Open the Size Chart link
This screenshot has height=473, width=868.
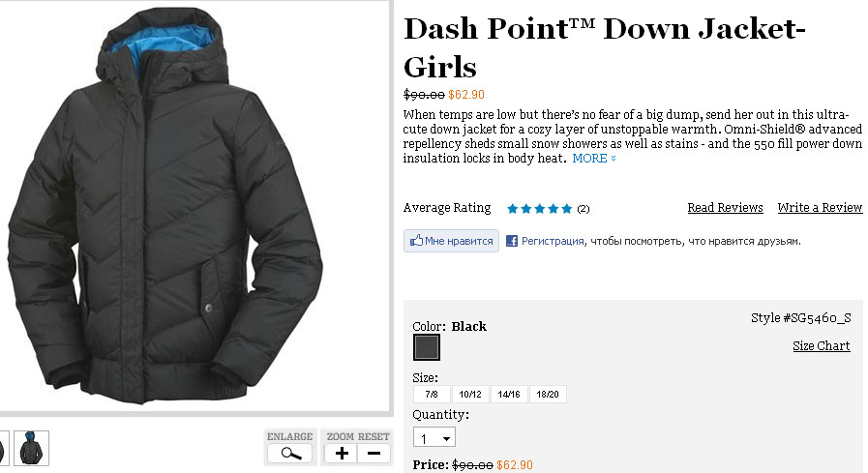tap(821, 345)
